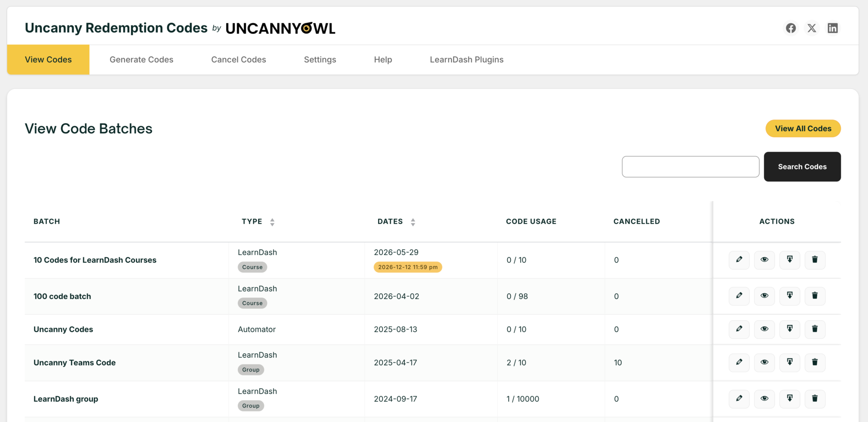The image size is (868, 422).
Task: Open the Facebook social icon
Action: tap(791, 28)
